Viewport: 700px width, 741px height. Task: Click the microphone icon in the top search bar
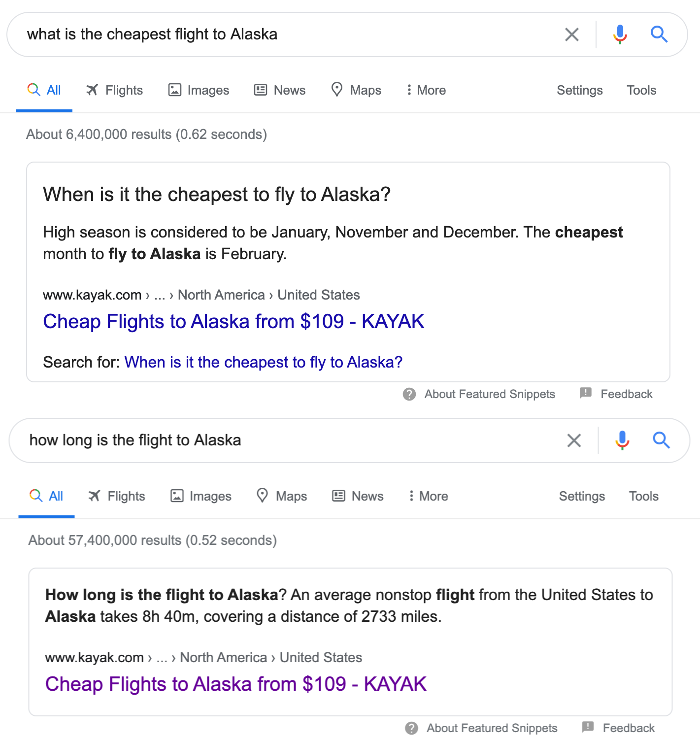click(x=620, y=34)
